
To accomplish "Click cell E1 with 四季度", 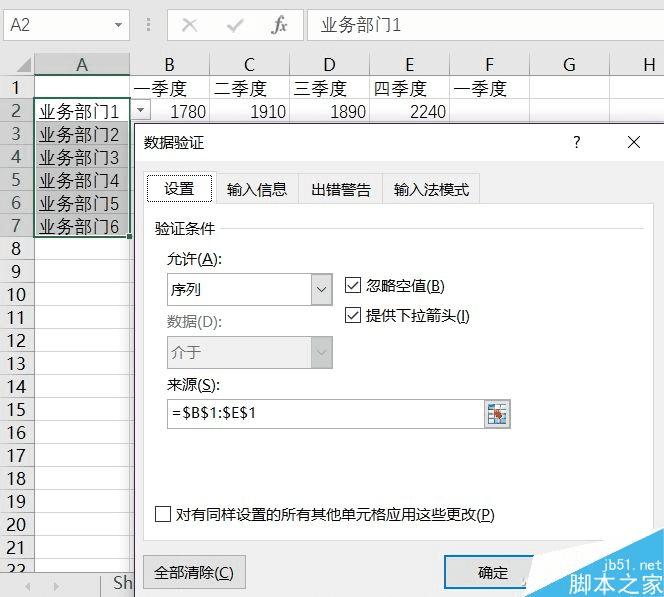I will (x=409, y=88).
